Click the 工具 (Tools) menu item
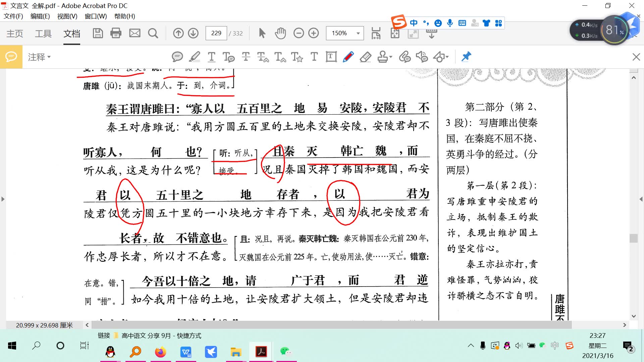 (43, 34)
